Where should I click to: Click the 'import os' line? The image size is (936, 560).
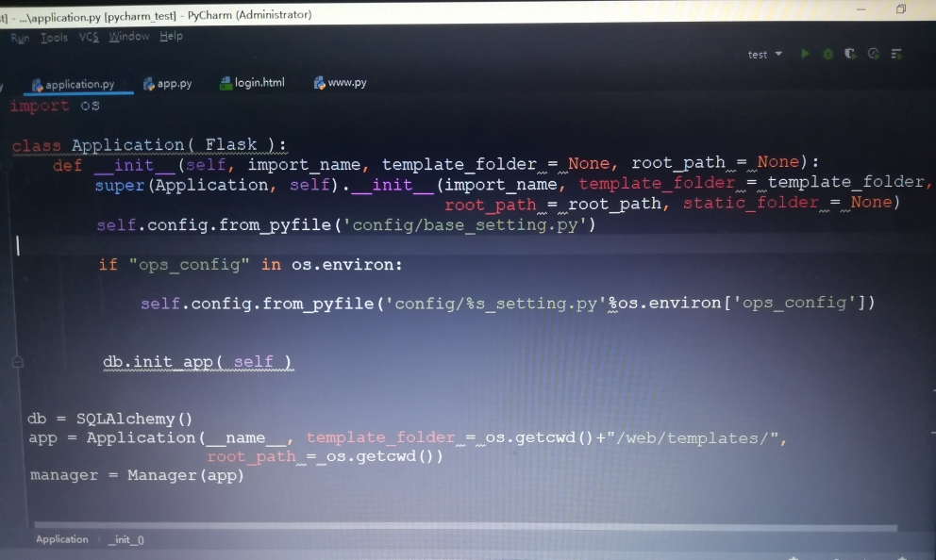[55, 106]
